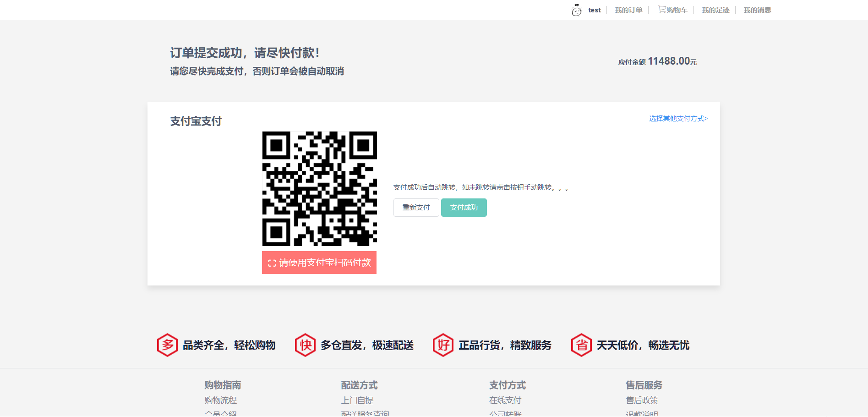Screen dimensions: 868x417
Task: Open 我的消息 in top navigation
Action: click(x=757, y=10)
